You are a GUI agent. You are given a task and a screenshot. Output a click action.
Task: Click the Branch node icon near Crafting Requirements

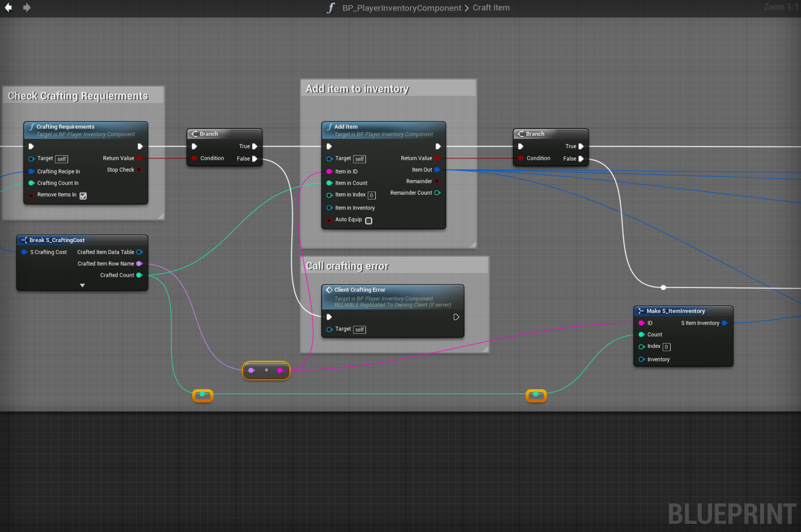click(x=194, y=134)
